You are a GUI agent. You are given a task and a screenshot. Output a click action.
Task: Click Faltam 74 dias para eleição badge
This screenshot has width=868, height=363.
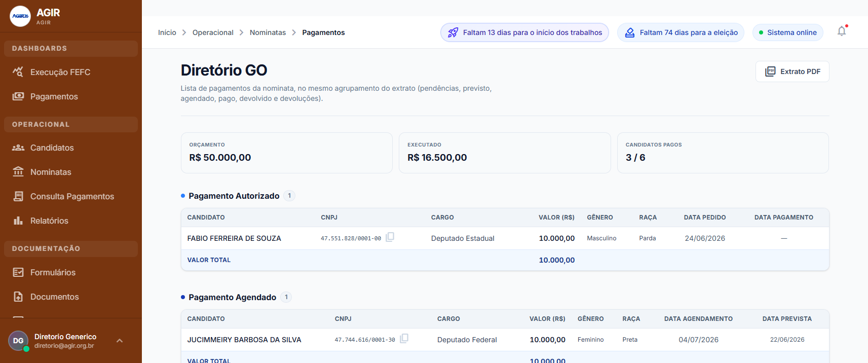coord(681,32)
